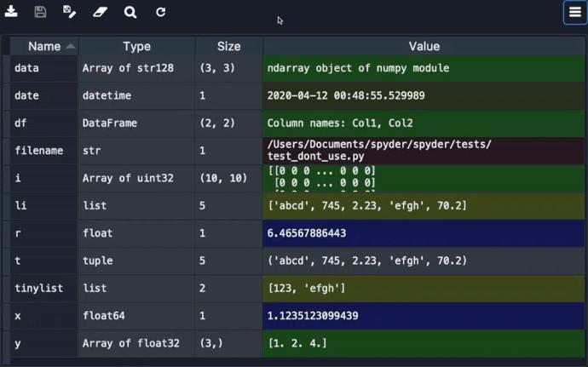588x367 pixels.
Task: Select the variable named df
Action: coord(21,123)
